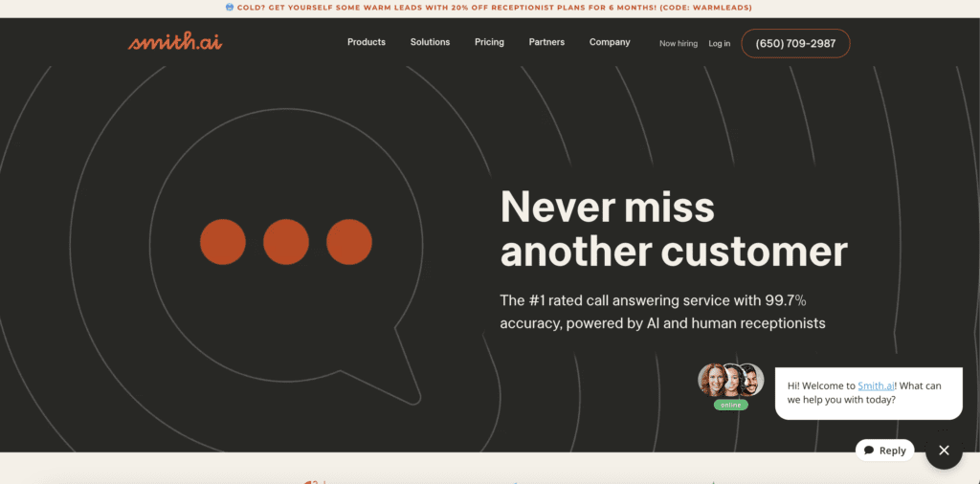
Task: Click the 20% off warm leads promo banner
Action: 489,8
